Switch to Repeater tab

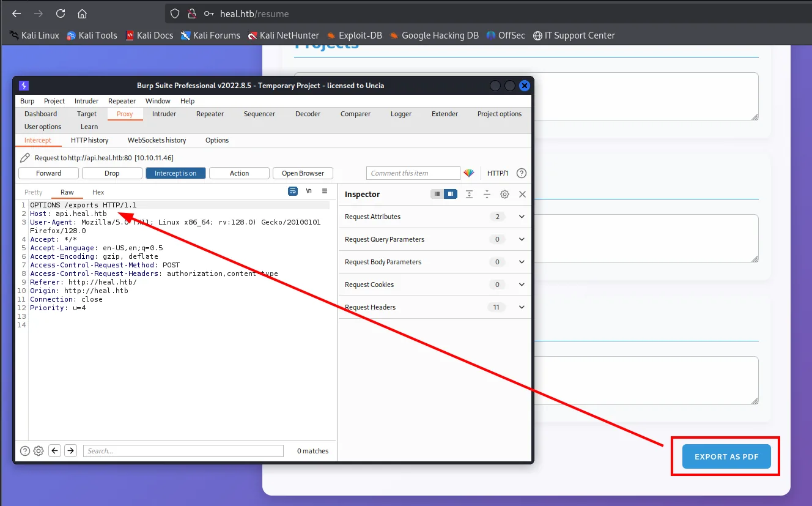210,114
